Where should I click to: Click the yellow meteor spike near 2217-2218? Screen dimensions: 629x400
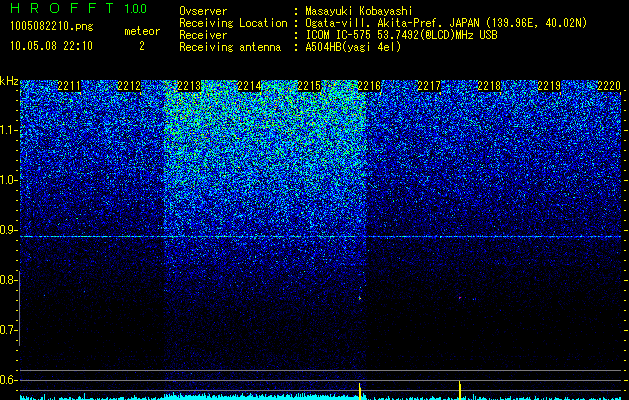tap(460, 390)
